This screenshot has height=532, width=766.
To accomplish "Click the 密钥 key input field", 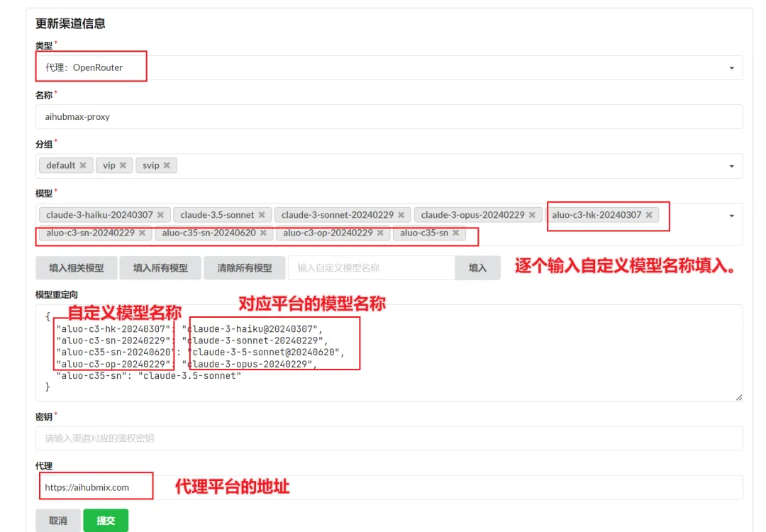I will click(x=389, y=438).
